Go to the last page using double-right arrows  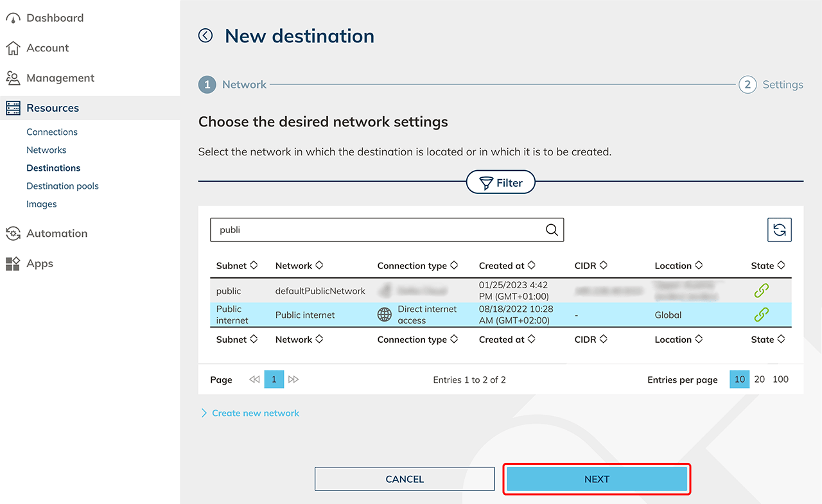(x=293, y=379)
